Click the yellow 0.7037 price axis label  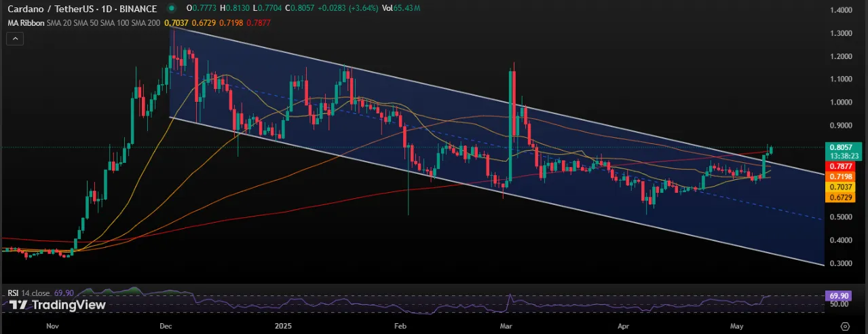point(842,186)
